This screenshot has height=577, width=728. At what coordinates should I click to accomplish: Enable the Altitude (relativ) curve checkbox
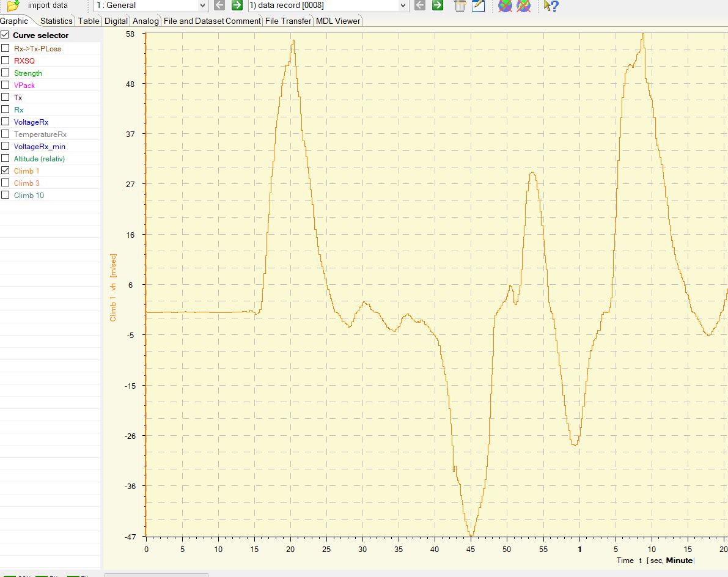click(x=6, y=159)
